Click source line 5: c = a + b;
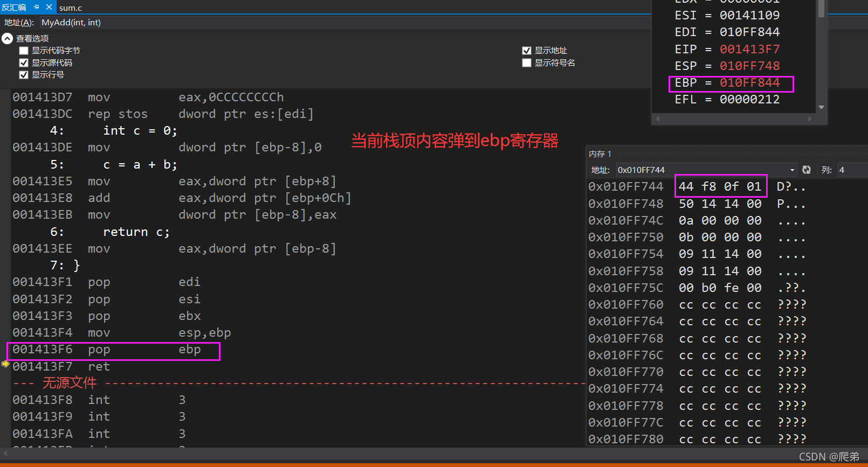The image size is (868, 467). tap(114, 165)
